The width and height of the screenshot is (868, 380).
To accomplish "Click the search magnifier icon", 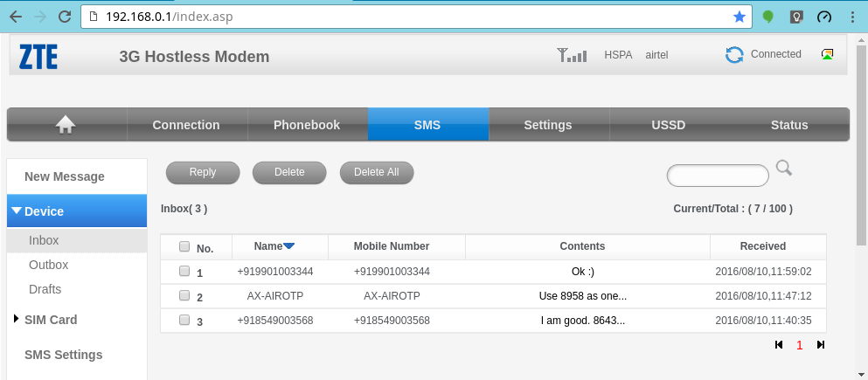I will pos(784,169).
